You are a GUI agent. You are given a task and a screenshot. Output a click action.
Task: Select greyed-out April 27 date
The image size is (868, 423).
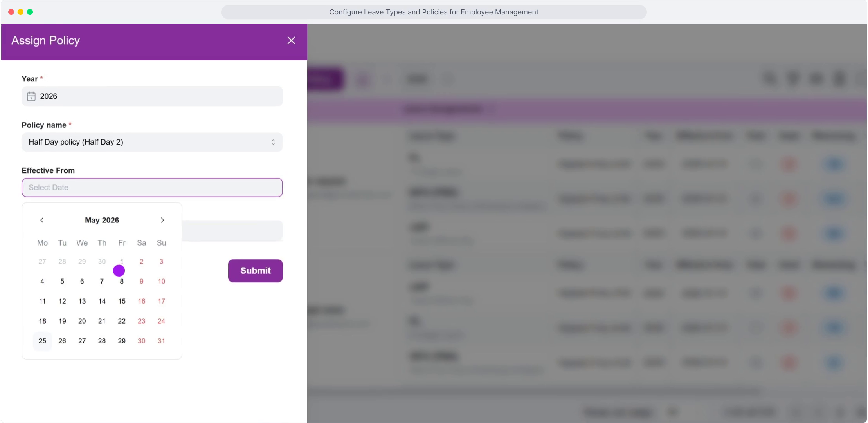click(x=42, y=261)
